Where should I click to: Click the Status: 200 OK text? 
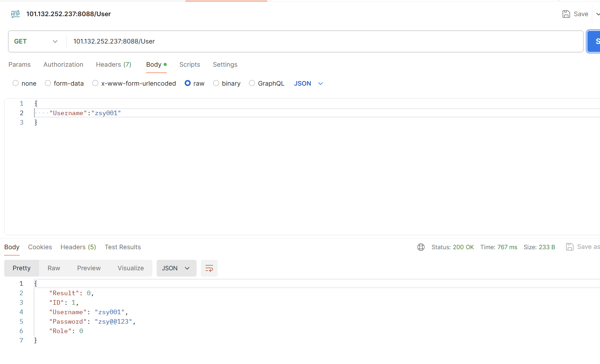[453, 247]
